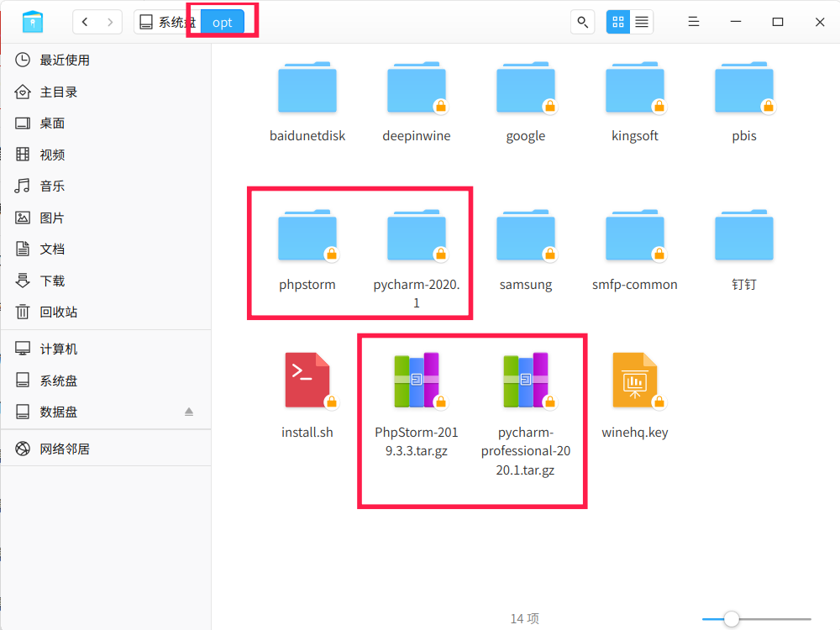Go to 主目录 in the sidebar

[x=106, y=92]
